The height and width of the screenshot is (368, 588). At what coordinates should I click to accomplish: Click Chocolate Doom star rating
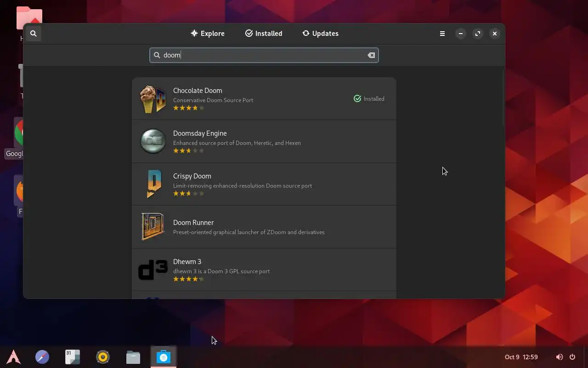[x=188, y=108]
